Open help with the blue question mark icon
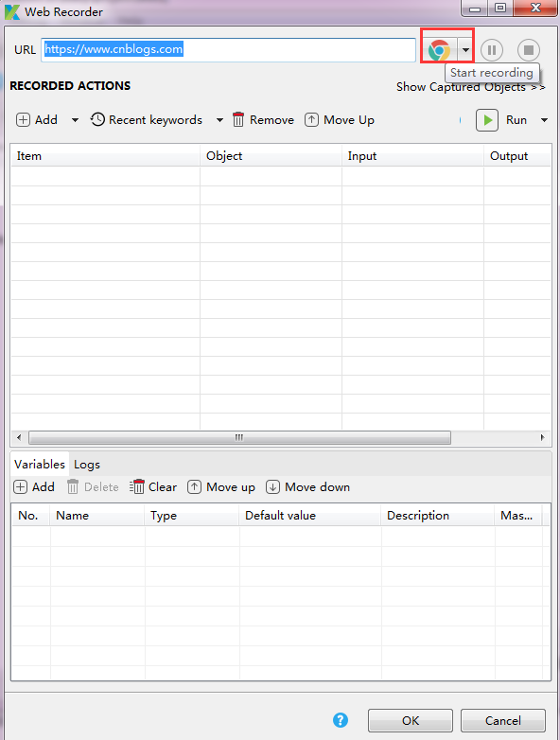This screenshot has height=740, width=560. coord(341,720)
